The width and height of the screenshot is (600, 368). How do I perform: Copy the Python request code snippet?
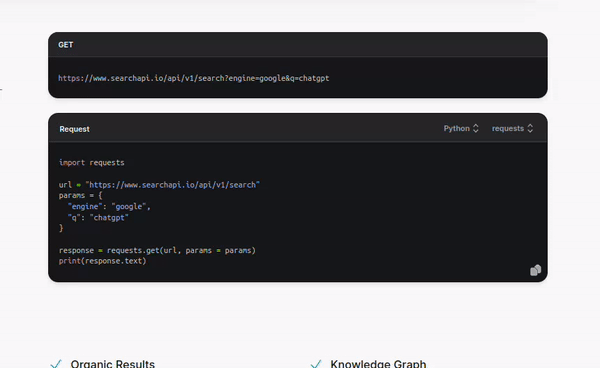535,270
